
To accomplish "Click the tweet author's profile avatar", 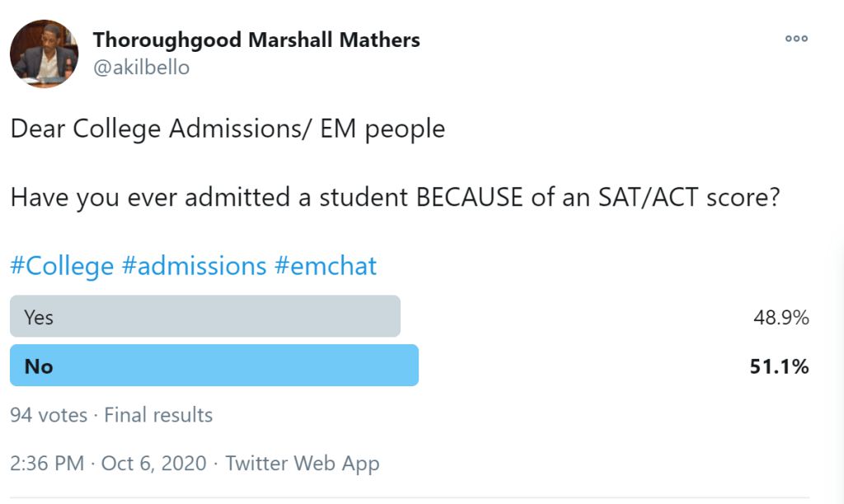I will pos(45,54).
